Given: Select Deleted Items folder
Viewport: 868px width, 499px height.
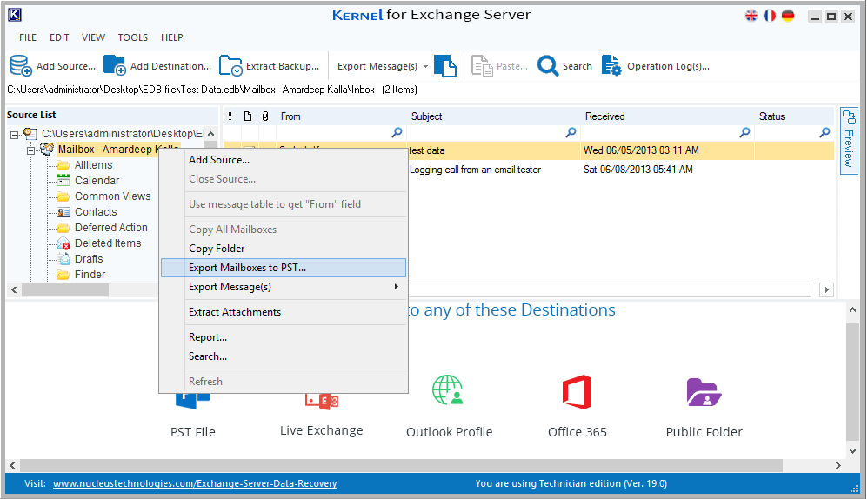Looking at the screenshot, I should click(x=107, y=243).
